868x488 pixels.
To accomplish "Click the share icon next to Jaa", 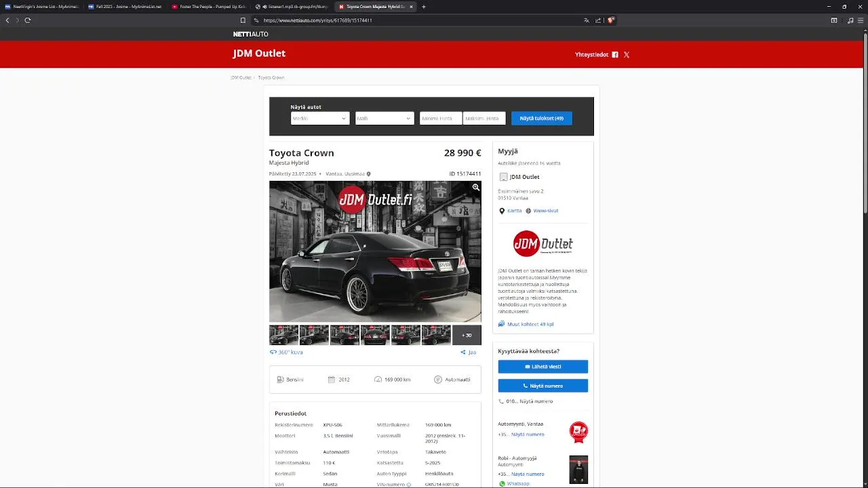I will coord(463,352).
